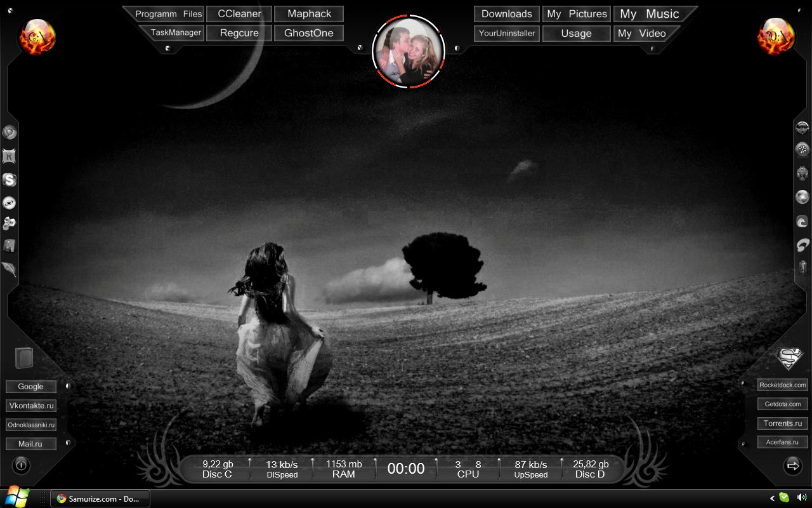Open the Getdota.com link

tap(783, 404)
